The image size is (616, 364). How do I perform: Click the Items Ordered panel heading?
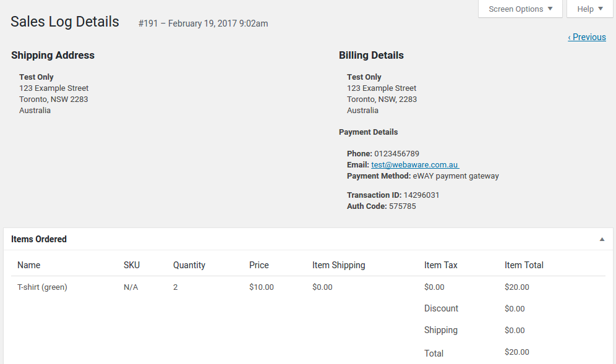tap(39, 239)
